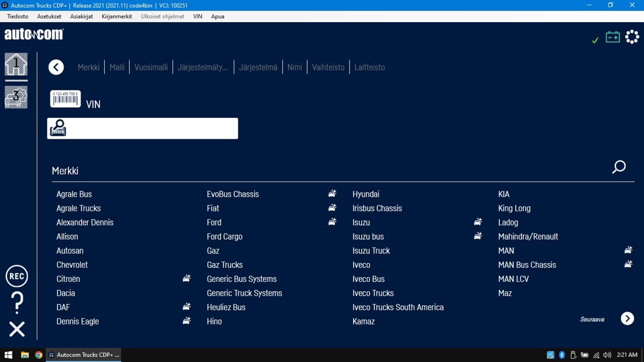Open File Explorer from the taskbar
The width and height of the screenshot is (644, 362).
pos(25,354)
